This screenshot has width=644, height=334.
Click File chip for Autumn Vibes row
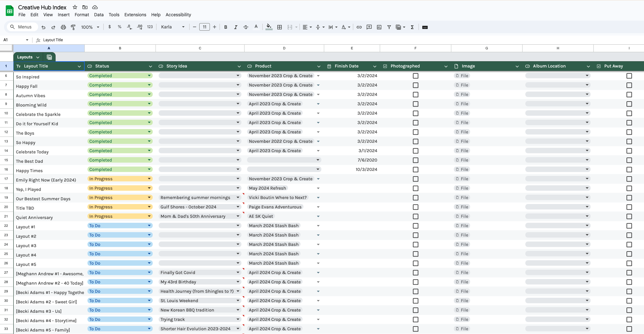(462, 94)
